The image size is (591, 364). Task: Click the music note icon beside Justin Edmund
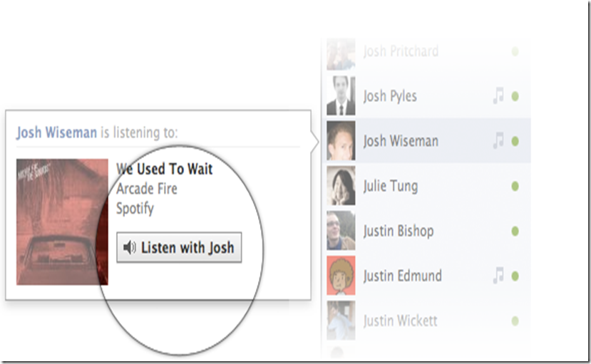pos(498,276)
